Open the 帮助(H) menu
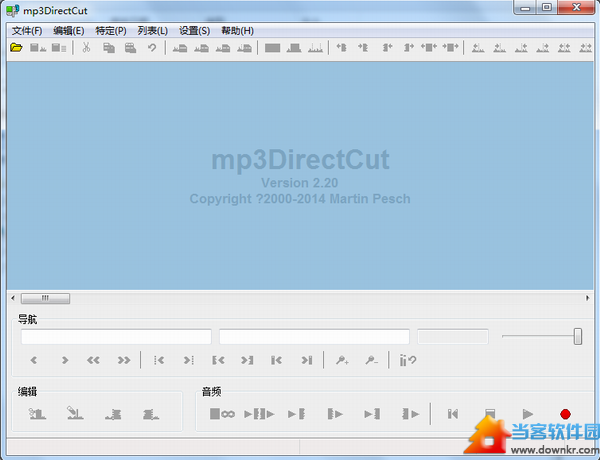Viewport: 600px width, 460px height. point(237,31)
